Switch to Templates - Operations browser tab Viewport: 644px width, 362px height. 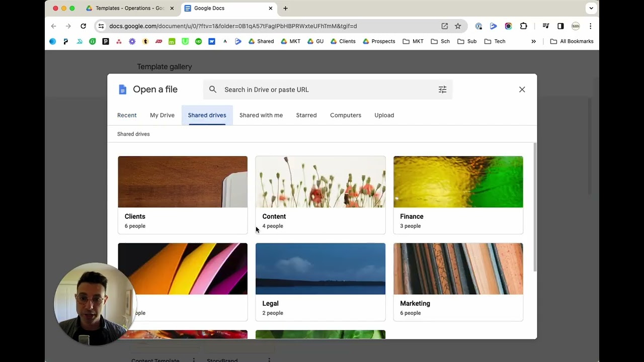pos(130,8)
